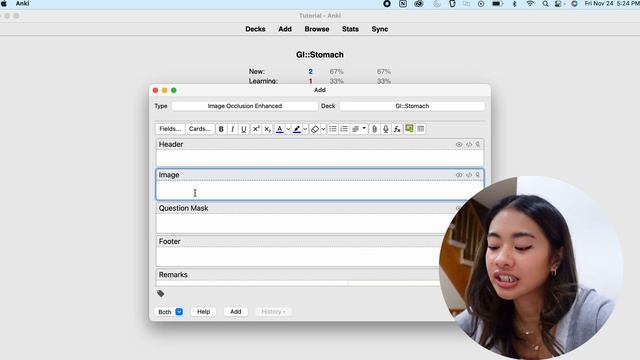640x360 pixels.
Task: Open the Notion icon in menu bar
Action: tap(403, 4)
